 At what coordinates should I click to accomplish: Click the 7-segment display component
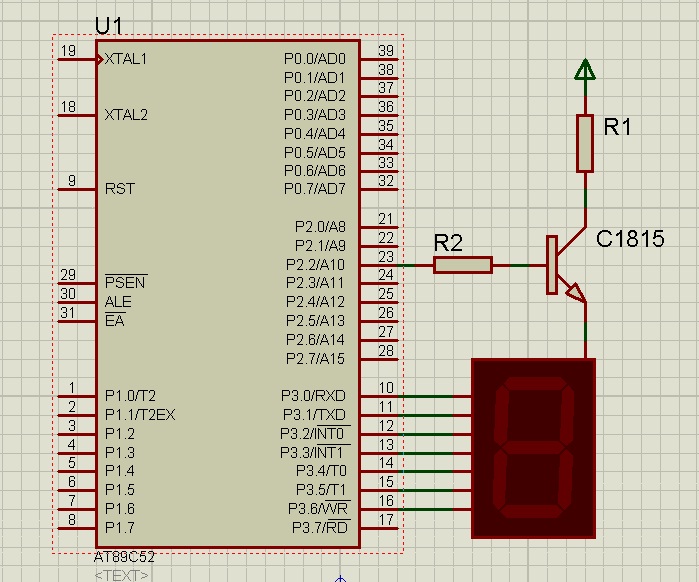click(x=534, y=448)
